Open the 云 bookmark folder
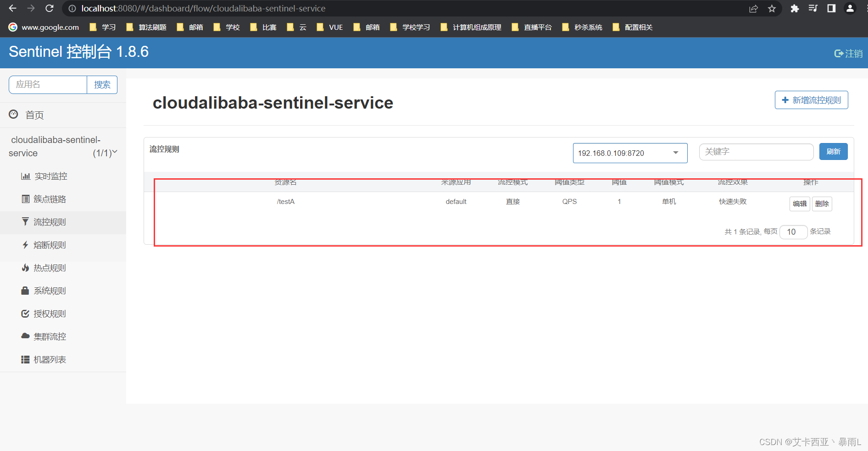This screenshot has height=451, width=868. [296, 27]
